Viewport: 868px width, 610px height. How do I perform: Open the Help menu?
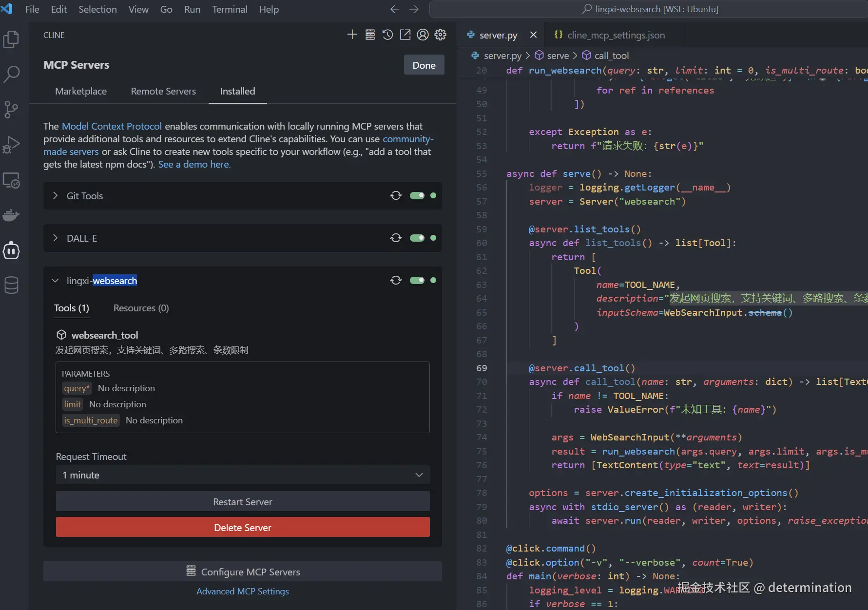tap(269, 9)
